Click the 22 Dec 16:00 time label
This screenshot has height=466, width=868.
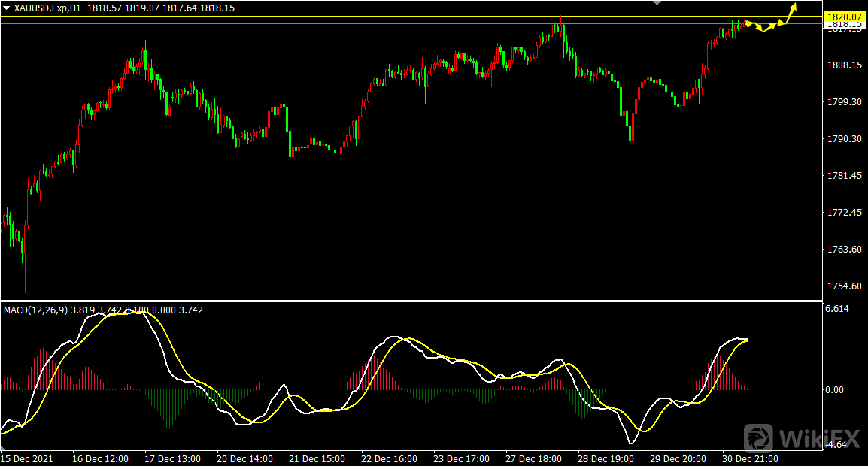coord(390,458)
